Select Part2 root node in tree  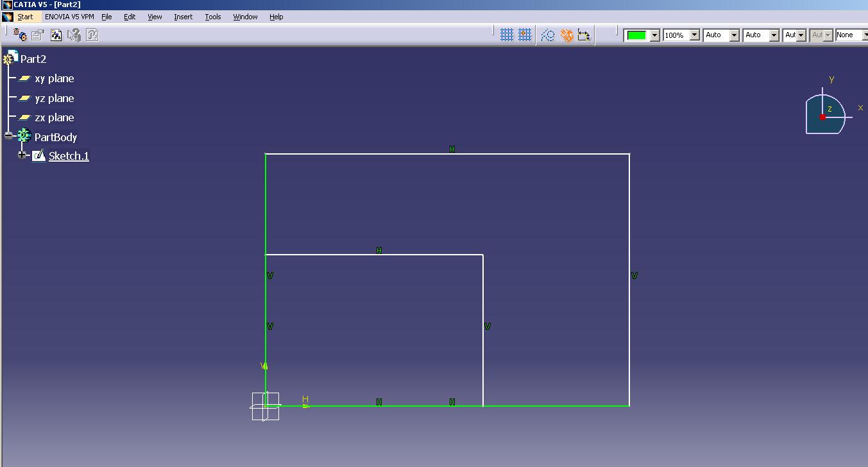tap(33, 59)
